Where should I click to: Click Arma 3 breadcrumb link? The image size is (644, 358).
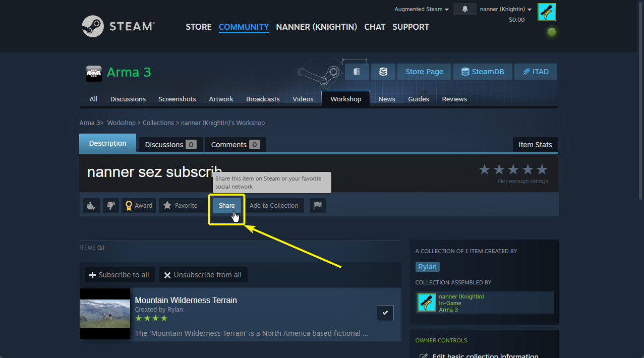click(x=90, y=123)
